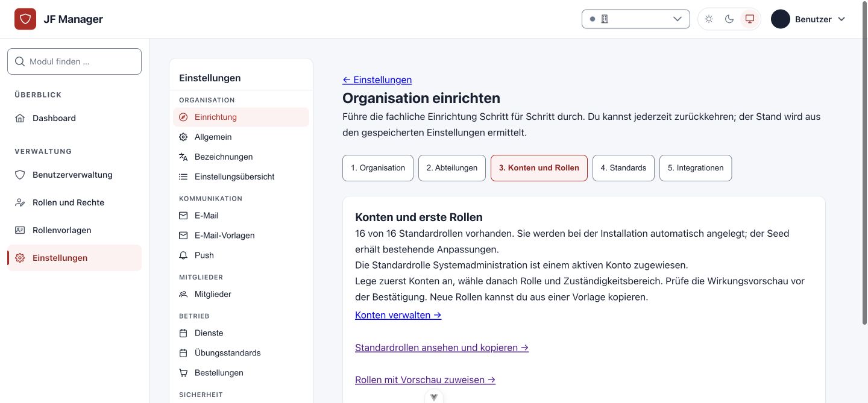The image size is (868, 403).
Task: Click the Konten und erste Rollen heading
Action: 419,217
